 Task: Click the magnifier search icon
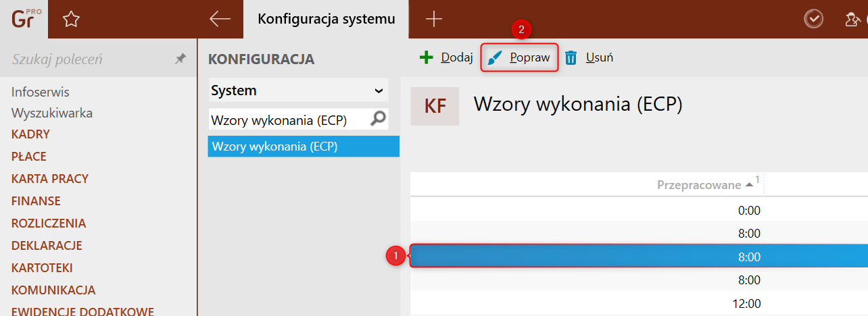tap(379, 120)
